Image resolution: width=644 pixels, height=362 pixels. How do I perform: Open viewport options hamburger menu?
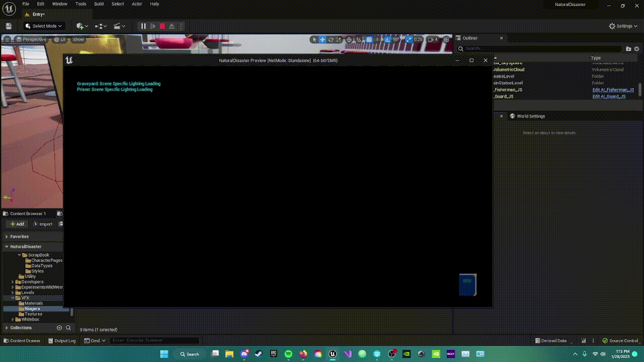point(7,39)
